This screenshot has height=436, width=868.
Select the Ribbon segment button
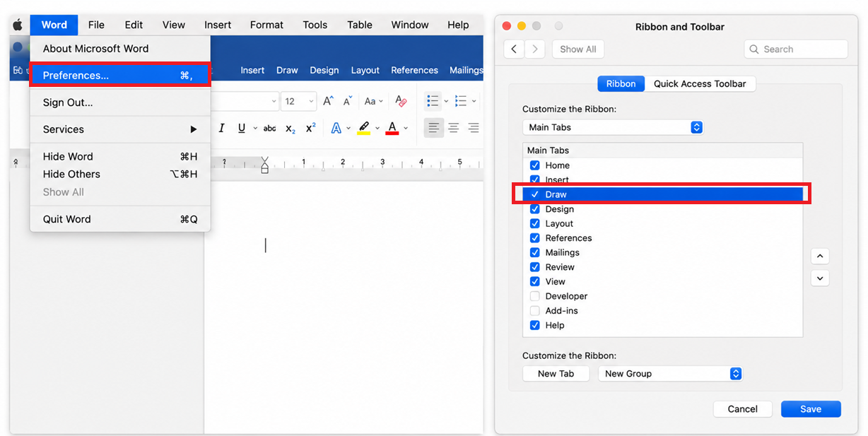pyautogui.click(x=621, y=83)
